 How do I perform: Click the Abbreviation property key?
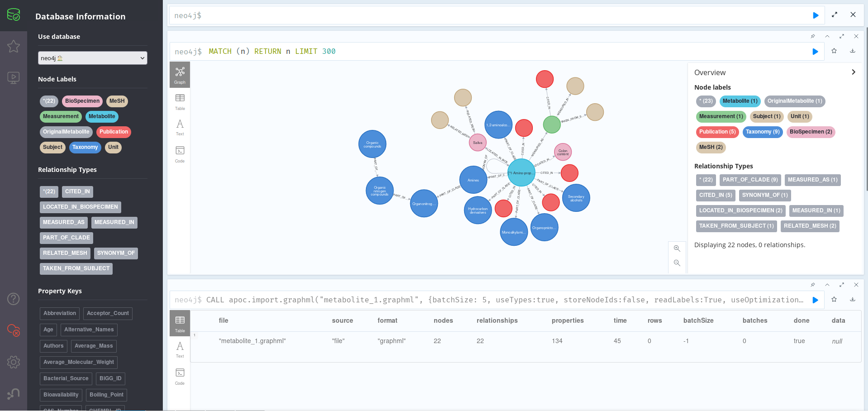tap(60, 313)
